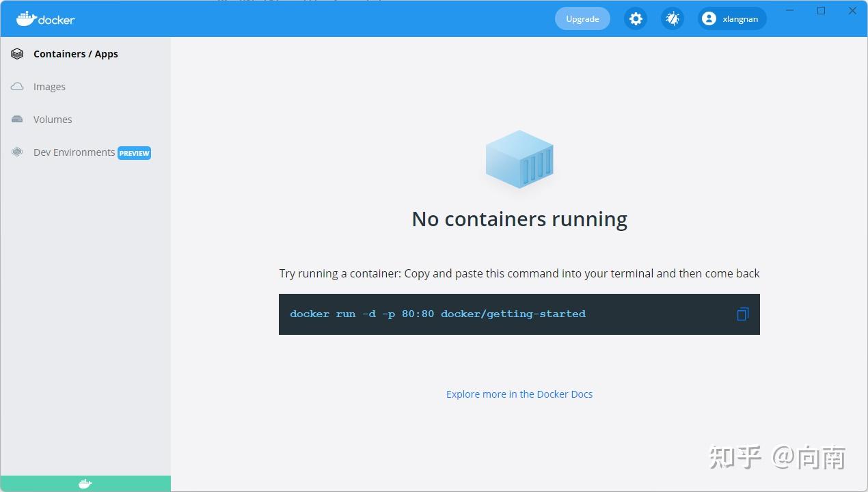Click the No containers running heading
This screenshot has height=492, width=868.
(519, 219)
